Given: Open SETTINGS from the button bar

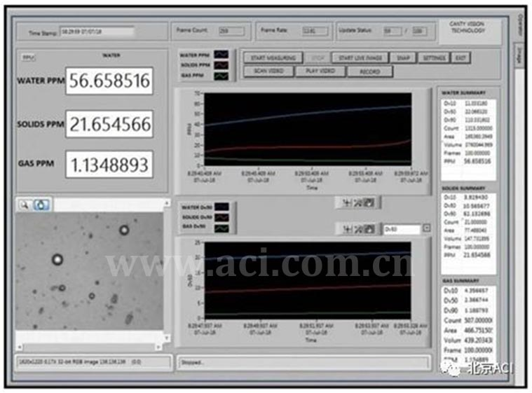Looking at the screenshot, I should point(434,58).
